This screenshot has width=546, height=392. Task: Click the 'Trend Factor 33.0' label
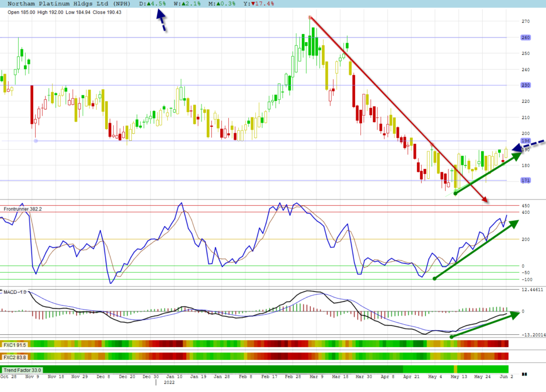pyautogui.click(x=22, y=370)
